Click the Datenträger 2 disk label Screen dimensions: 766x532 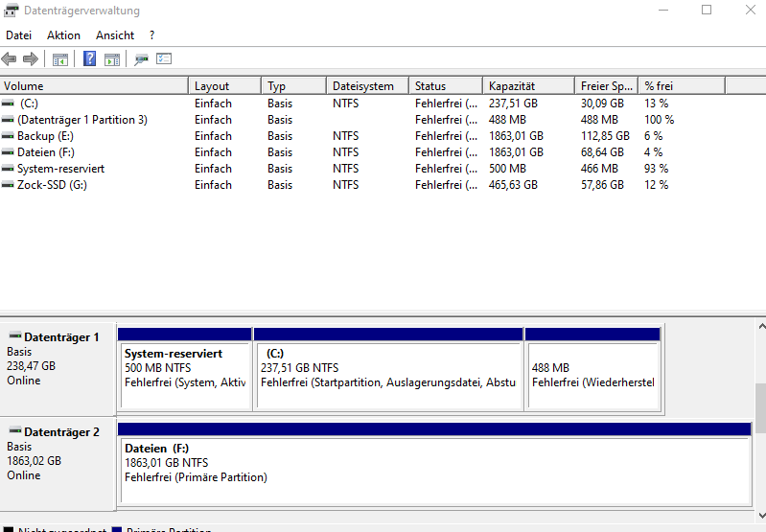[x=61, y=432]
